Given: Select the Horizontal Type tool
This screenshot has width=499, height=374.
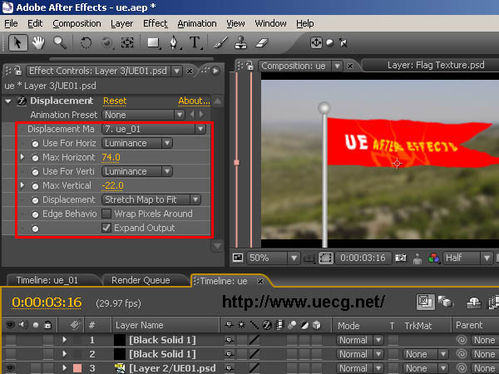Looking at the screenshot, I should pos(195,43).
